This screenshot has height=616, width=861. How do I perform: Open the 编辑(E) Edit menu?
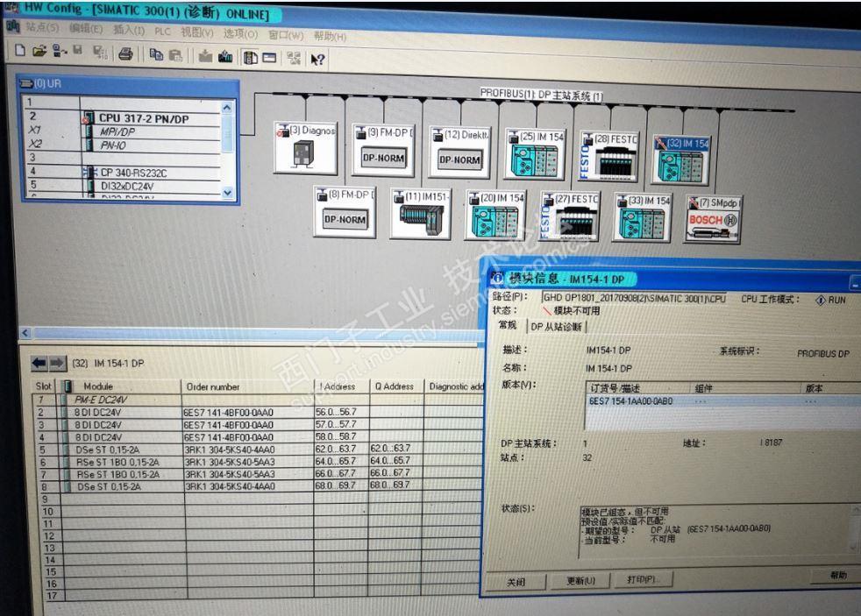pyautogui.click(x=86, y=29)
